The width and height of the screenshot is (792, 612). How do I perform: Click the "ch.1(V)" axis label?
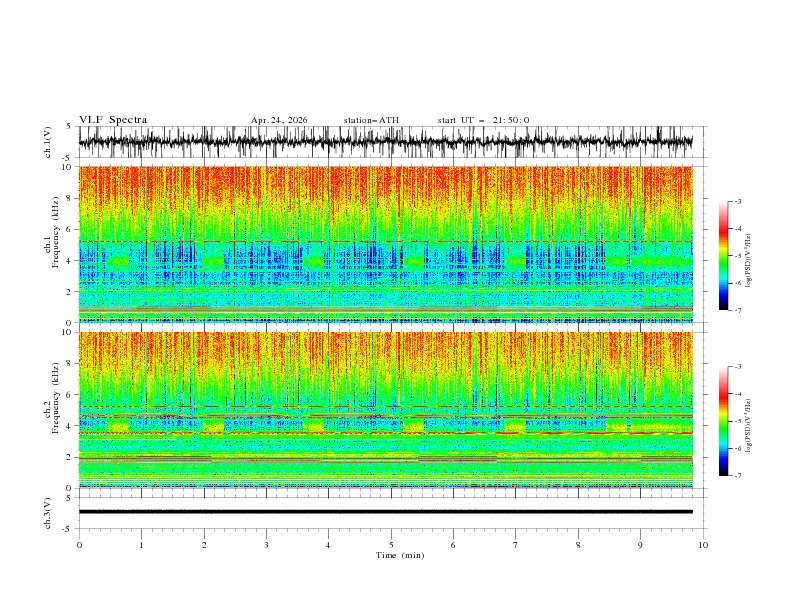click(x=48, y=142)
